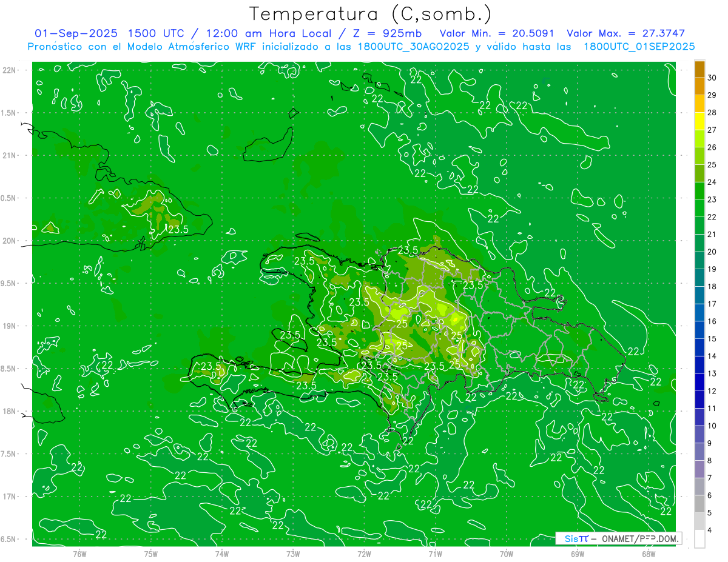The image size is (728, 562).
Task: Click legend value '4' label
Action: pos(711,530)
